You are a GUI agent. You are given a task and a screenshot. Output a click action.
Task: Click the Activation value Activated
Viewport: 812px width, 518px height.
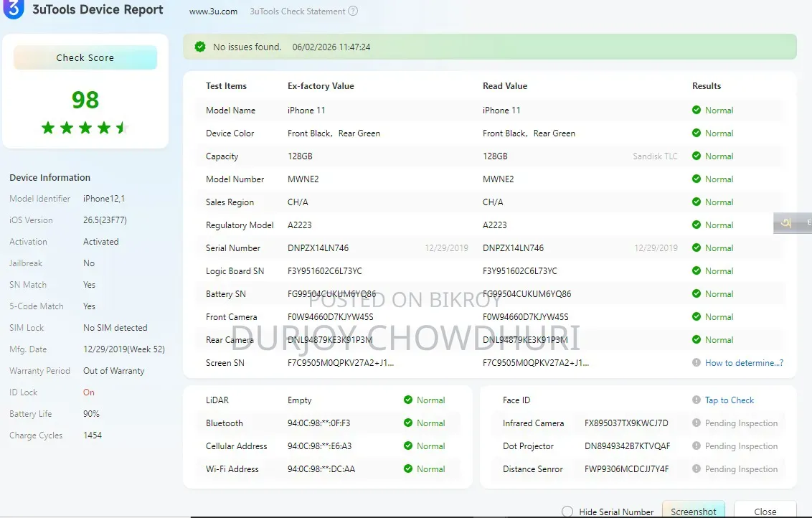point(100,242)
